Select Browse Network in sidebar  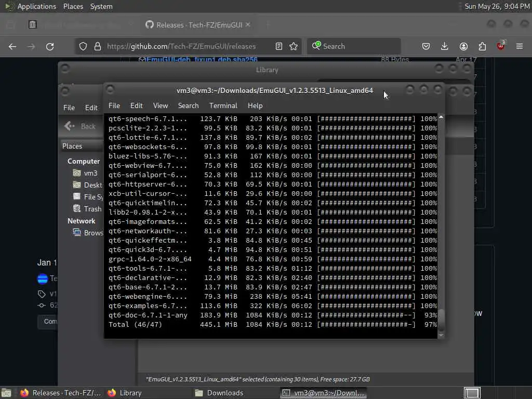point(87,233)
